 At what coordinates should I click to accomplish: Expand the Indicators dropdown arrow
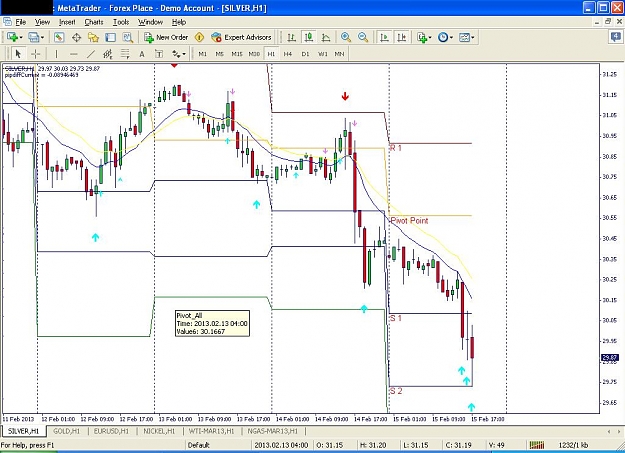tap(430, 37)
